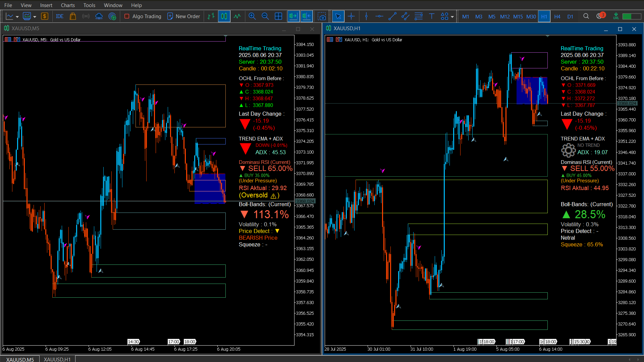Select the text label tool
This screenshot has width=644, height=362.
click(432, 16)
